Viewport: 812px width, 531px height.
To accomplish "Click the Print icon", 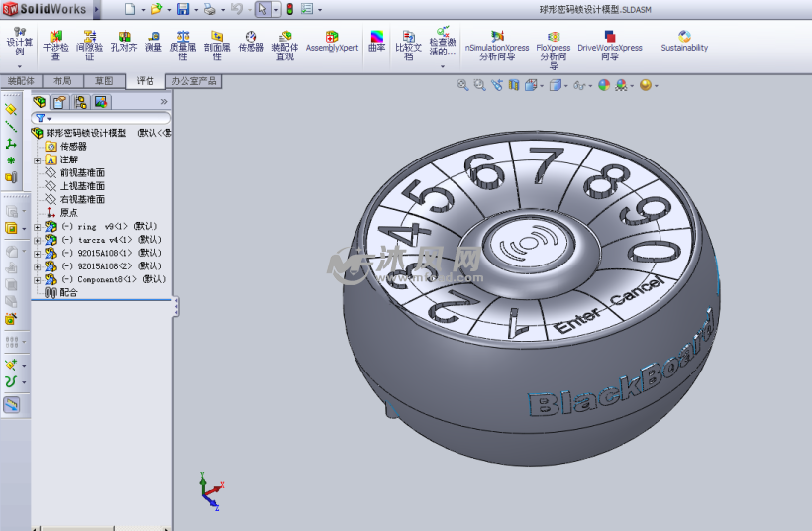I will pyautogui.click(x=209, y=9).
